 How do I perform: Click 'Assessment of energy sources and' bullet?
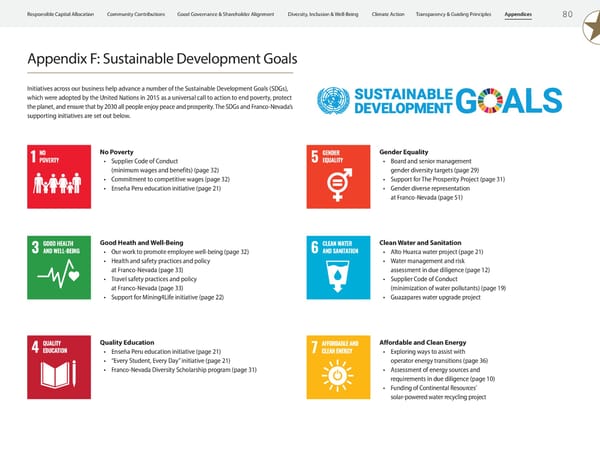442,374
